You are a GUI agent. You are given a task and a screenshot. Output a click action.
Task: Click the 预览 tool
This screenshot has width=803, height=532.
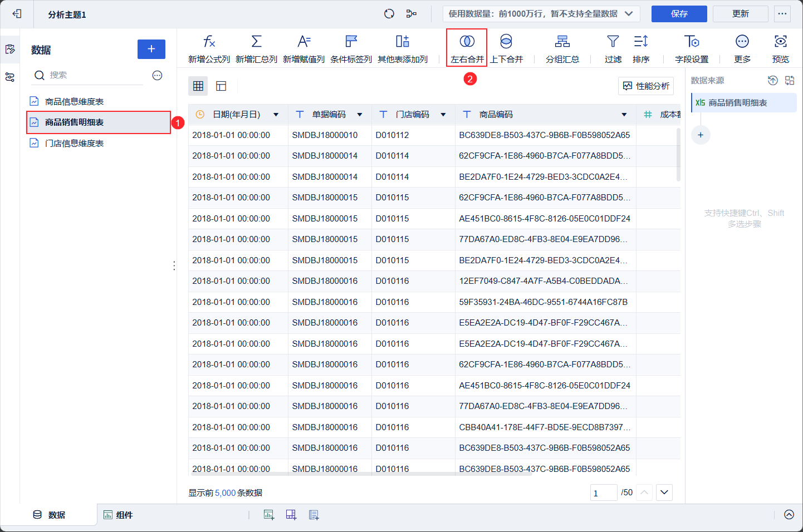[x=781, y=49]
